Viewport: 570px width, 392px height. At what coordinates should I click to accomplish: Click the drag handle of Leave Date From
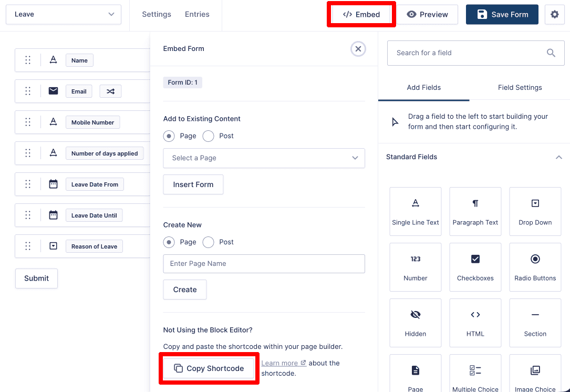[x=28, y=184]
